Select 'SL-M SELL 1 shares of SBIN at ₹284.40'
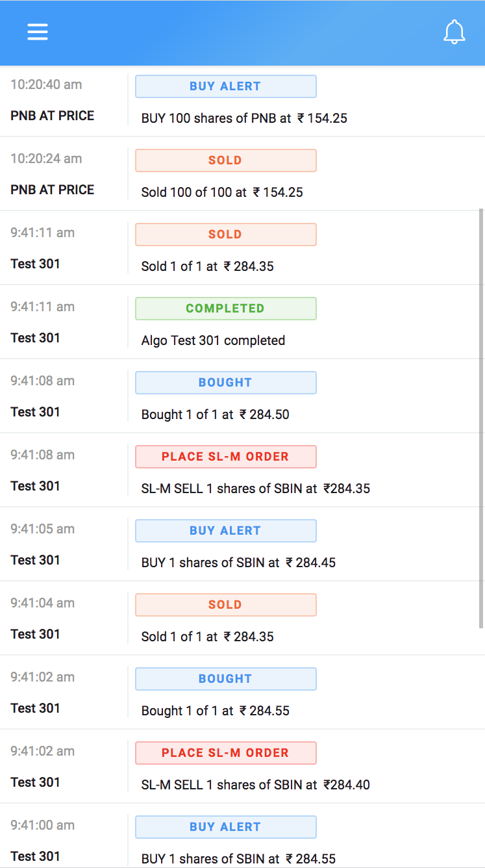Viewport: 485px width, 868px height. tap(256, 785)
